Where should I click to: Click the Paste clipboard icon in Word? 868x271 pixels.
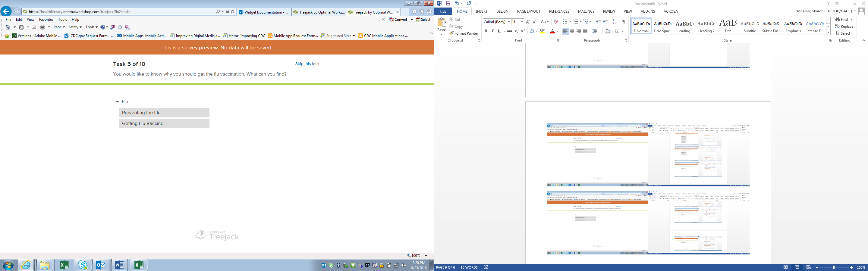click(442, 23)
